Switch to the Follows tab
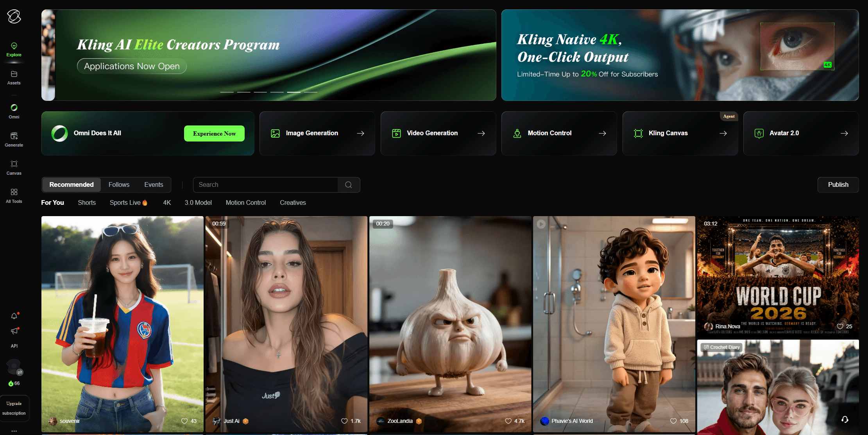The height and width of the screenshot is (435, 868). (119, 185)
